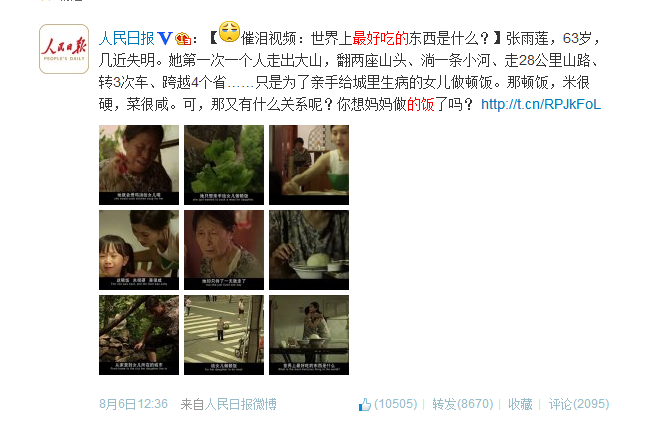
Task: Open thumbnail of woman climbing rocks
Action: [139, 335]
